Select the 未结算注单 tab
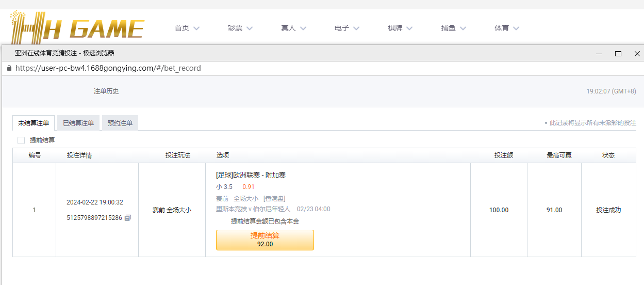 (x=34, y=123)
